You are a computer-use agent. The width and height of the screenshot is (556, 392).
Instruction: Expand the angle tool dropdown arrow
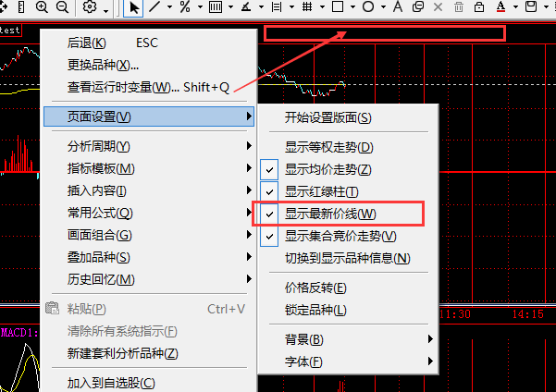[261, 6]
